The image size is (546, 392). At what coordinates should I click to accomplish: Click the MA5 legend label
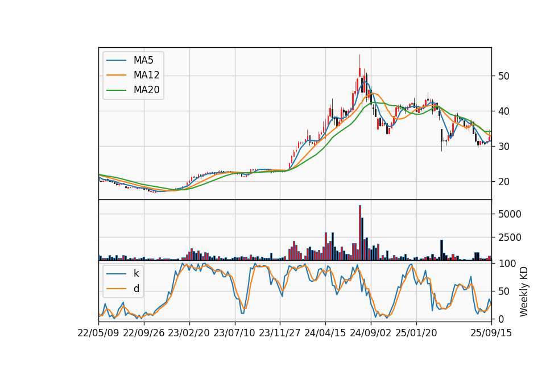click(143, 60)
